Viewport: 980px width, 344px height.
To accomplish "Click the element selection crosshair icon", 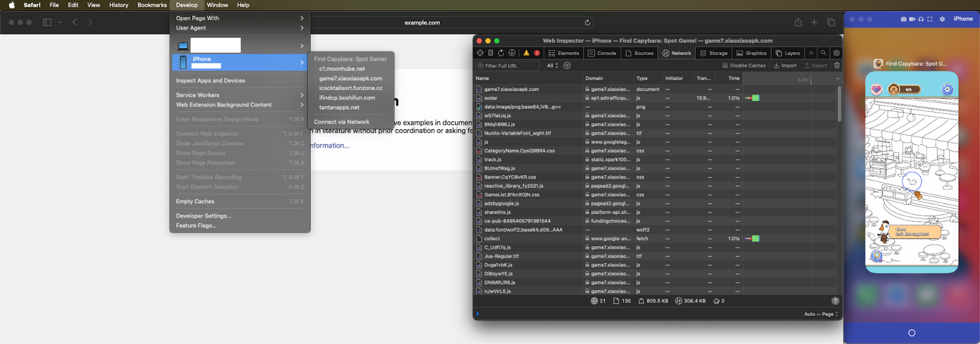I will point(480,53).
